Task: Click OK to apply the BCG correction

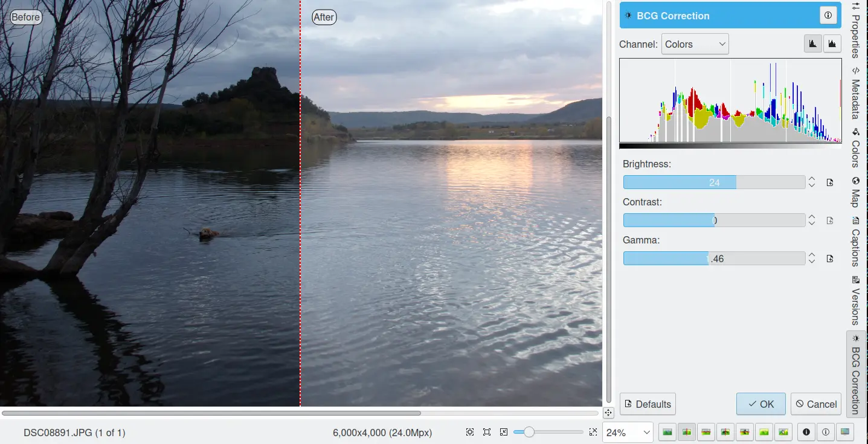Action: [x=760, y=404]
